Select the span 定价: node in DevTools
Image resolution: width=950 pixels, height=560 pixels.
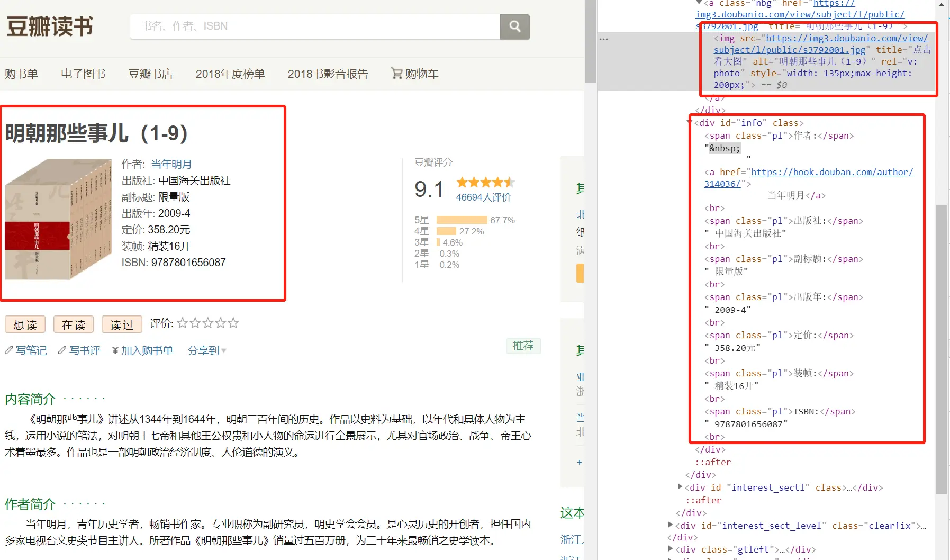pyautogui.click(x=779, y=335)
